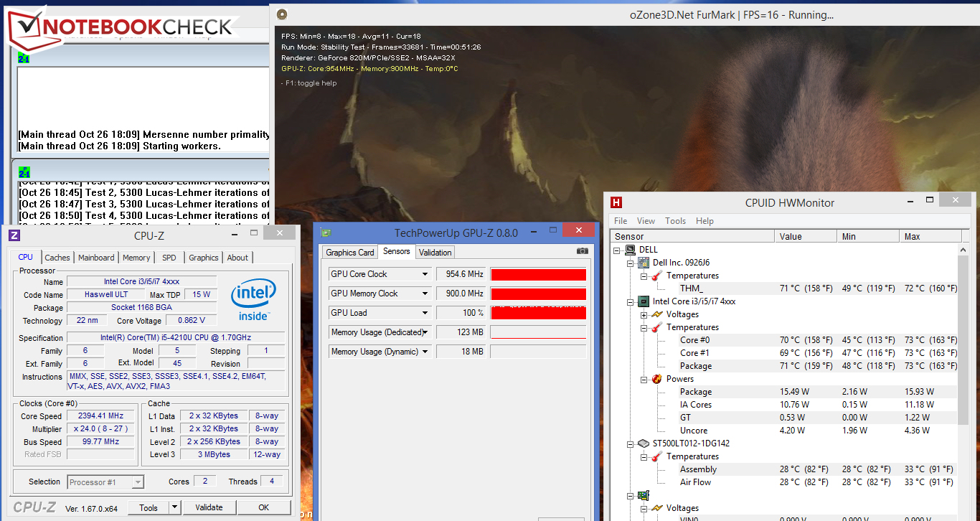
Task: Switch to the Mainboard tab in CPU-Z
Action: (x=96, y=258)
